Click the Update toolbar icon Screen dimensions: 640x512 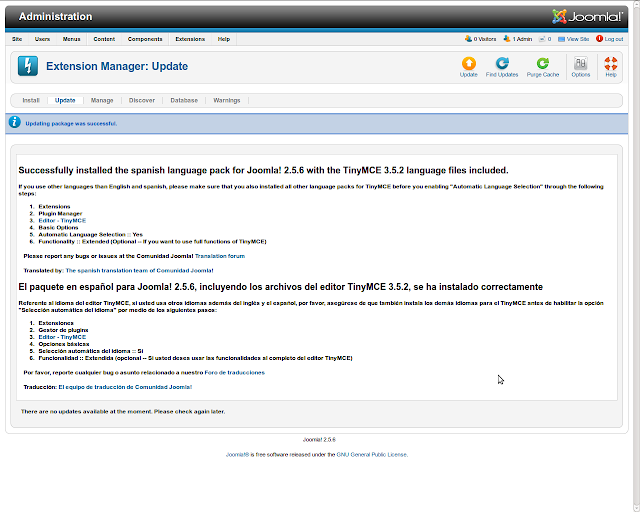(469, 67)
